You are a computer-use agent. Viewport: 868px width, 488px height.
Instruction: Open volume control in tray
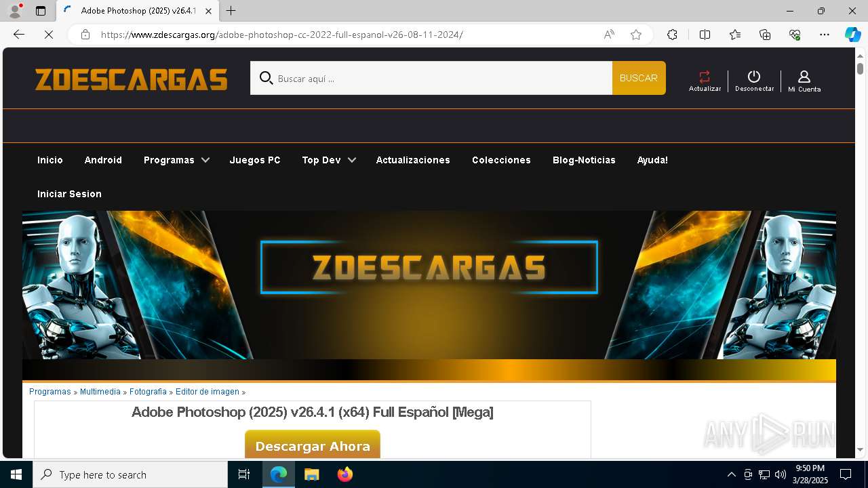(x=781, y=474)
